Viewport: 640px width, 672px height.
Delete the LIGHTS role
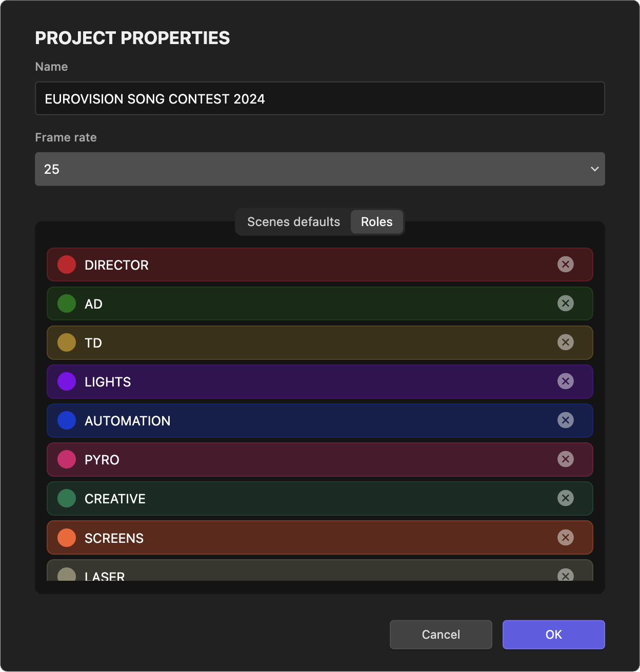(x=566, y=381)
